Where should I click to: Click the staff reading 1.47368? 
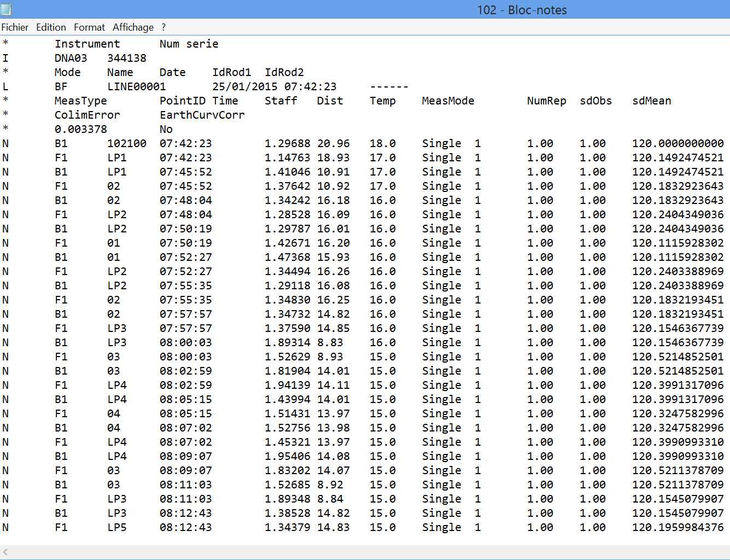(x=288, y=257)
